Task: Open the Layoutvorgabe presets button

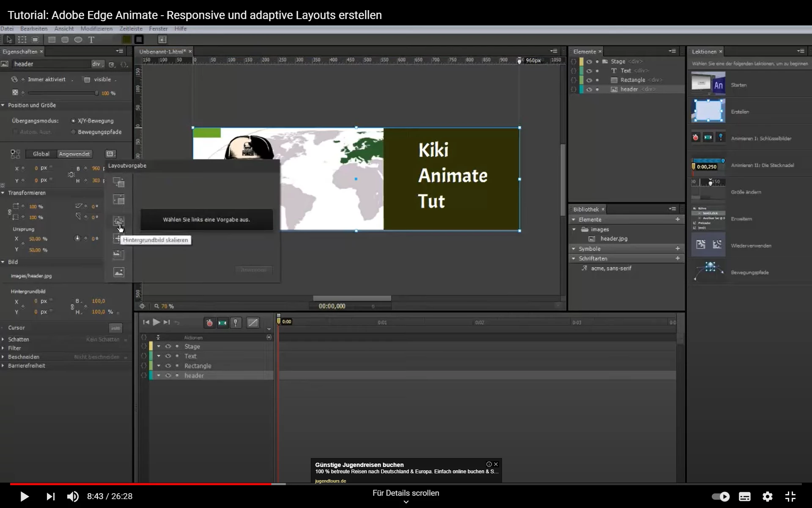Action: (110, 154)
